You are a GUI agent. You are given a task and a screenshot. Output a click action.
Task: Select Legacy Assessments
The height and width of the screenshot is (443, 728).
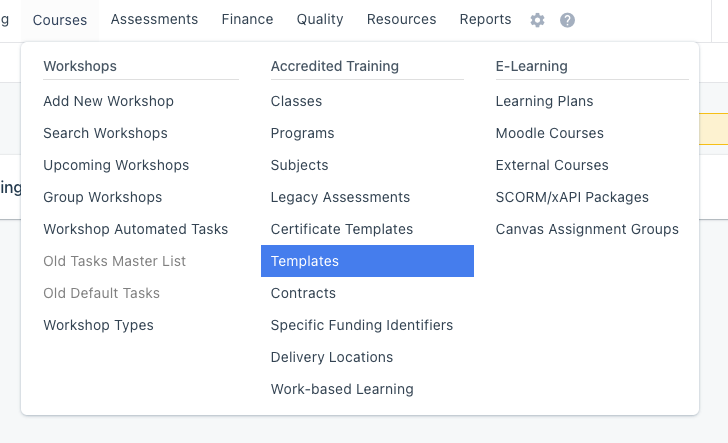coord(340,197)
